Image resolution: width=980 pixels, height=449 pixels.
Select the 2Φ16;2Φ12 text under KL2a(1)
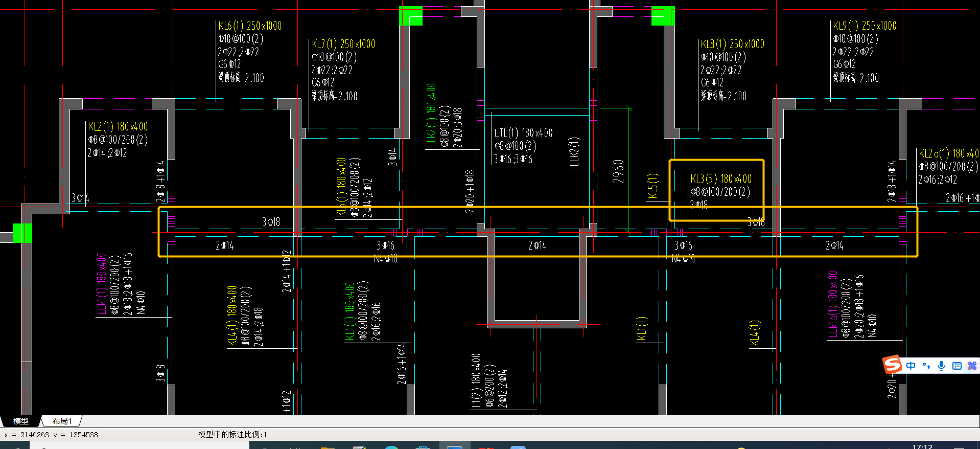coord(938,179)
